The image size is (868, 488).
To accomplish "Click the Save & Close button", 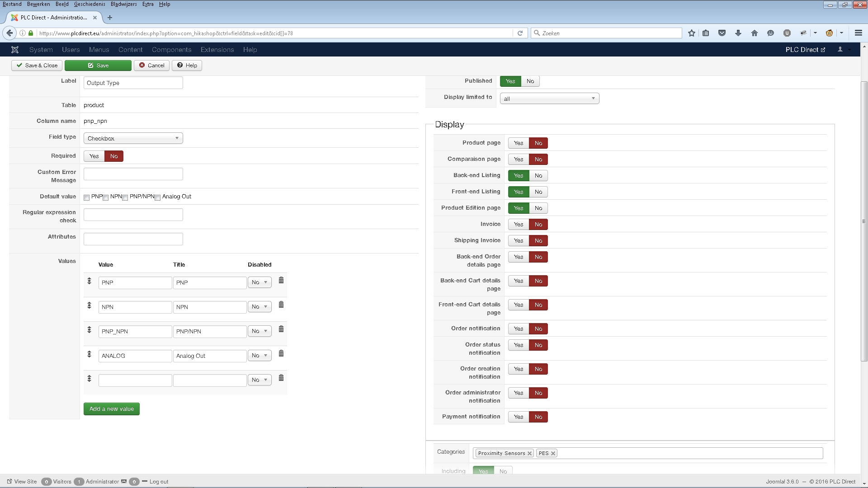I will coord(37,66).
